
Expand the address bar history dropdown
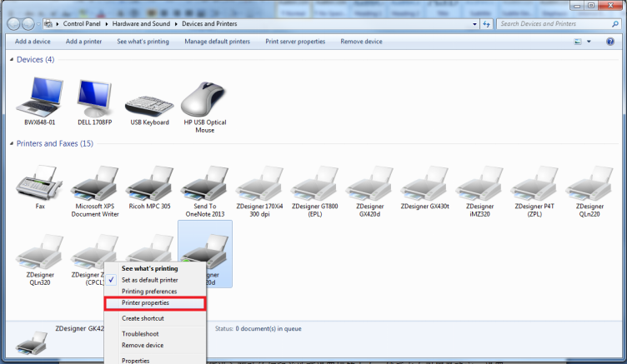(x=474, y=24)
